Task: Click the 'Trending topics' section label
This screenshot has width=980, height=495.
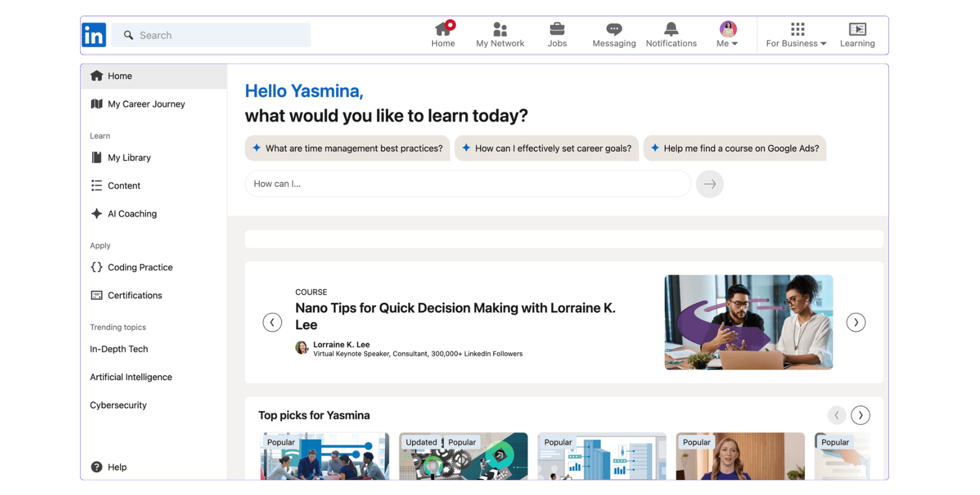Action: point(118,327)
